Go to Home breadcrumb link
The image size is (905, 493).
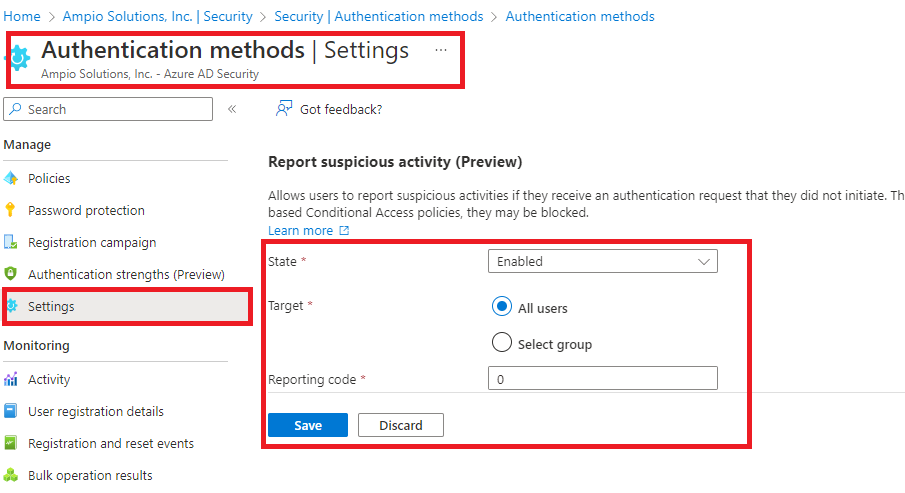point(22,16)
